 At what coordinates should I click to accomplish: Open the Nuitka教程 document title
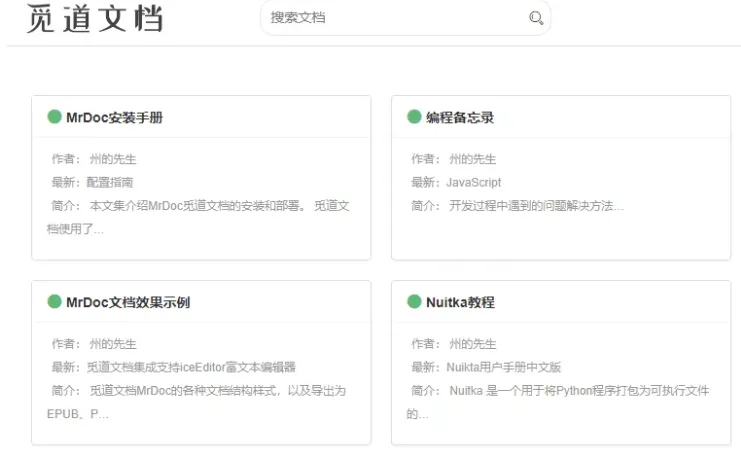pos(460,302)
